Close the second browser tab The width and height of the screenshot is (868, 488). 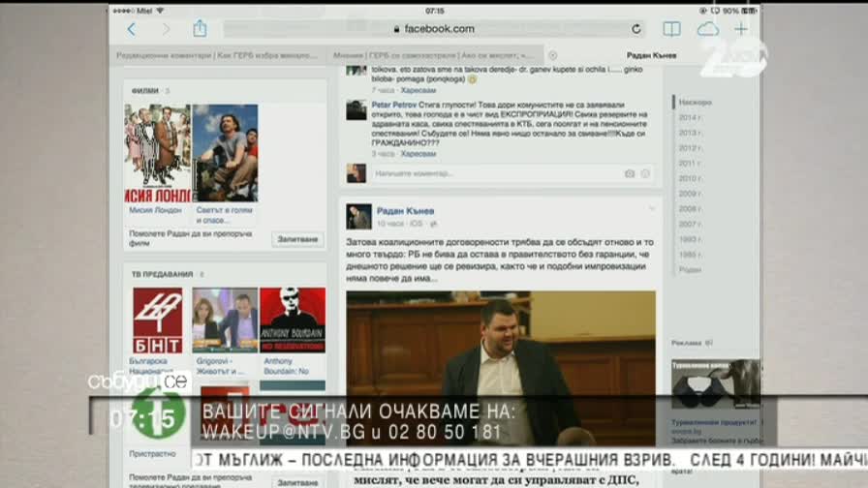(552, 55)
